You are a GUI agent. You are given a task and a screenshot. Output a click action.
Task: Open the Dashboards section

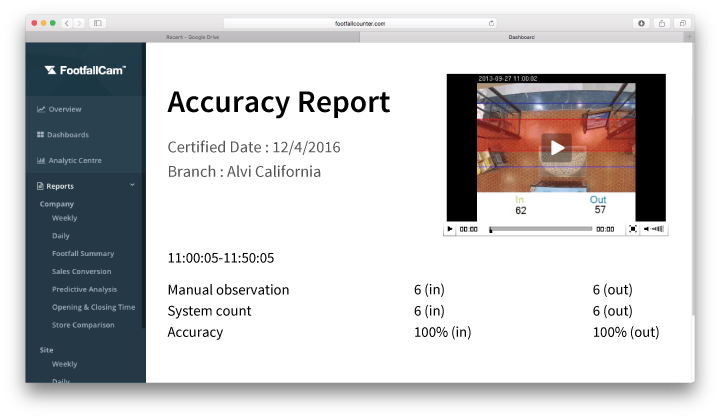tap(67, 134)
